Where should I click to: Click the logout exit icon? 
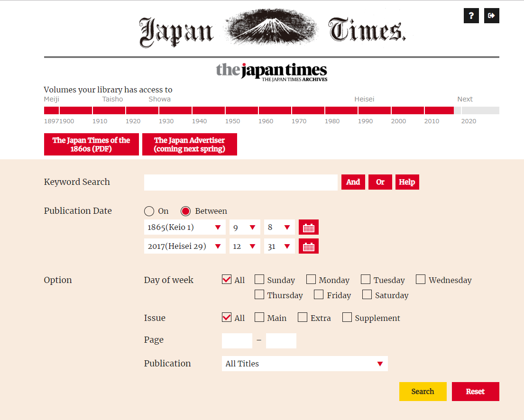tap(492, 16)
